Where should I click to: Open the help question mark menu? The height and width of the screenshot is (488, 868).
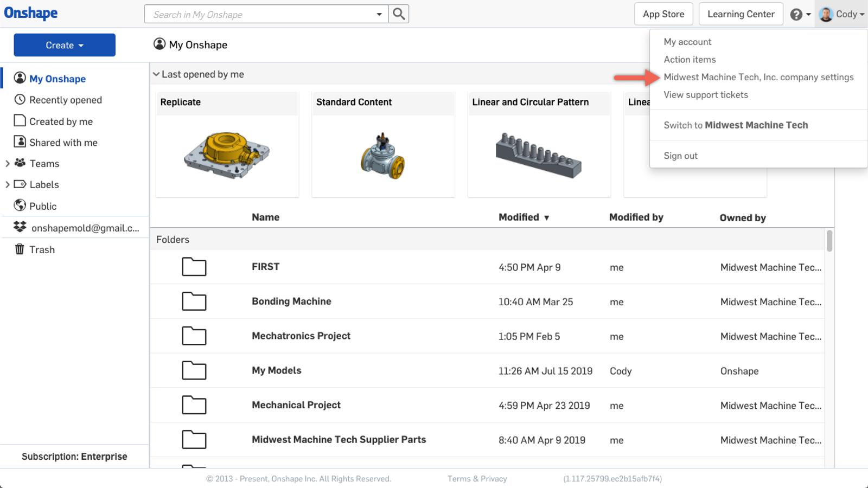pos(796,15)
